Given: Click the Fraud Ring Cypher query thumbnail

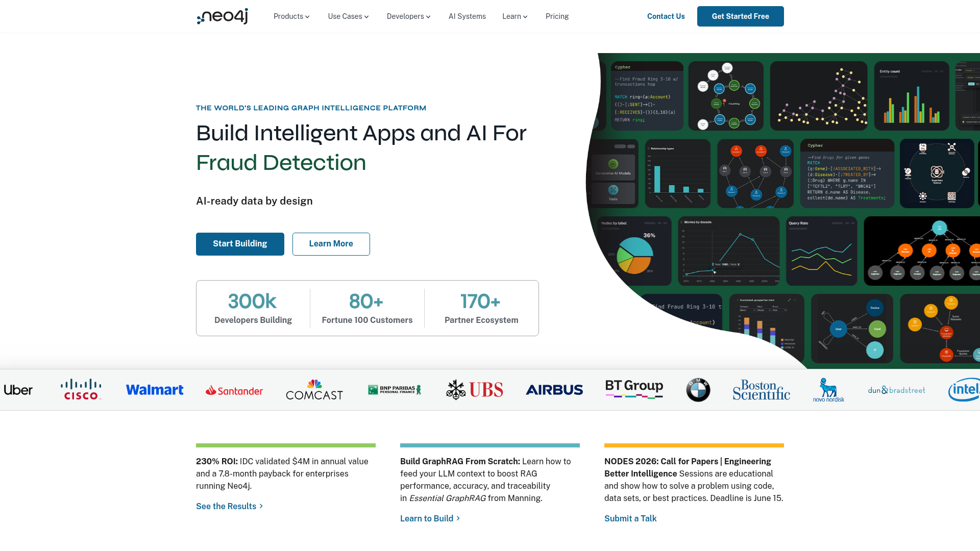Looking at the screenshot, I should 647,96.
